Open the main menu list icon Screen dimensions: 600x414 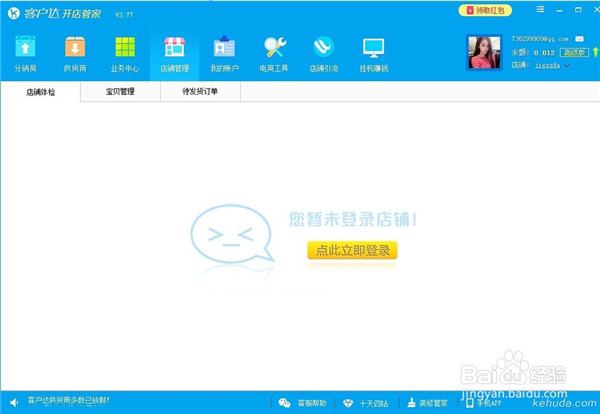click(540, 9)
